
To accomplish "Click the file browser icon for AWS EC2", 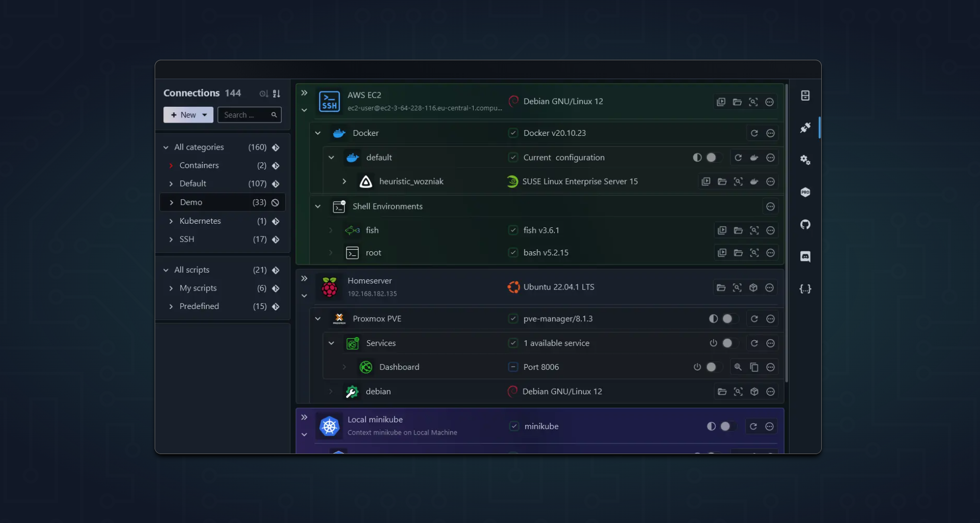I will click(737, 102).
